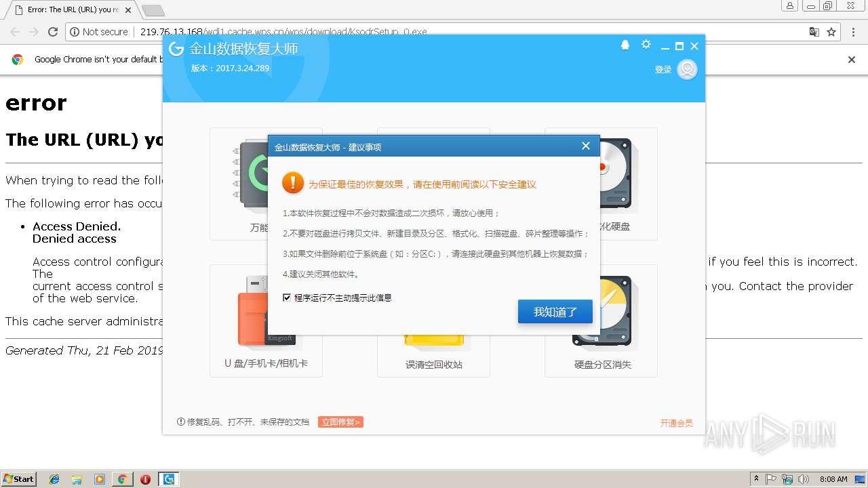The width and height of the screenshot is (868, 488).
Task: Click the 立即修复 button
Action: tap(340, 422)
